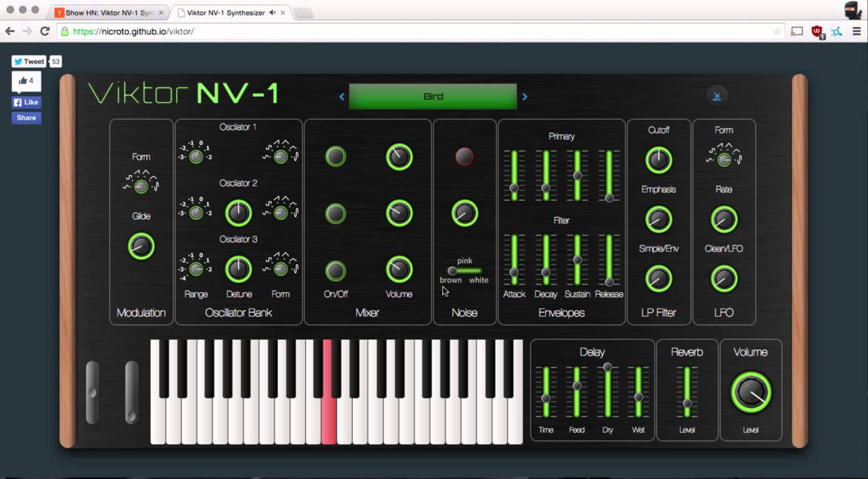Go back using the browser back arrow

point(10,31)
